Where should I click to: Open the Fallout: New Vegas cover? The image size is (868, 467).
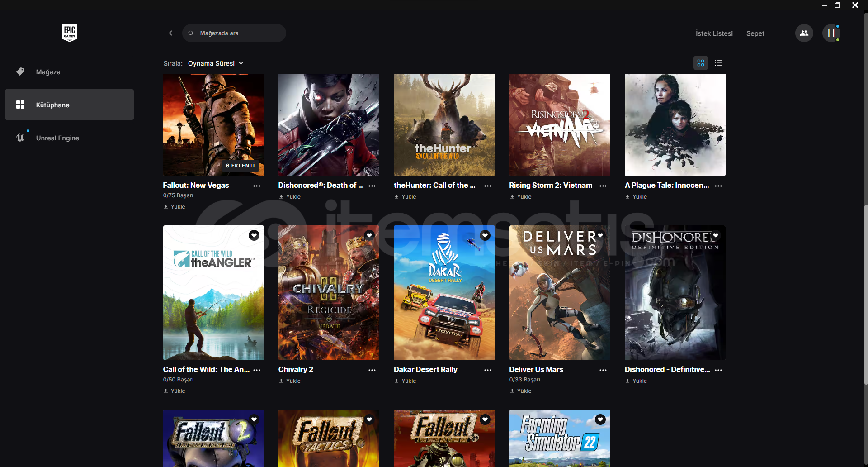(213, 125)
